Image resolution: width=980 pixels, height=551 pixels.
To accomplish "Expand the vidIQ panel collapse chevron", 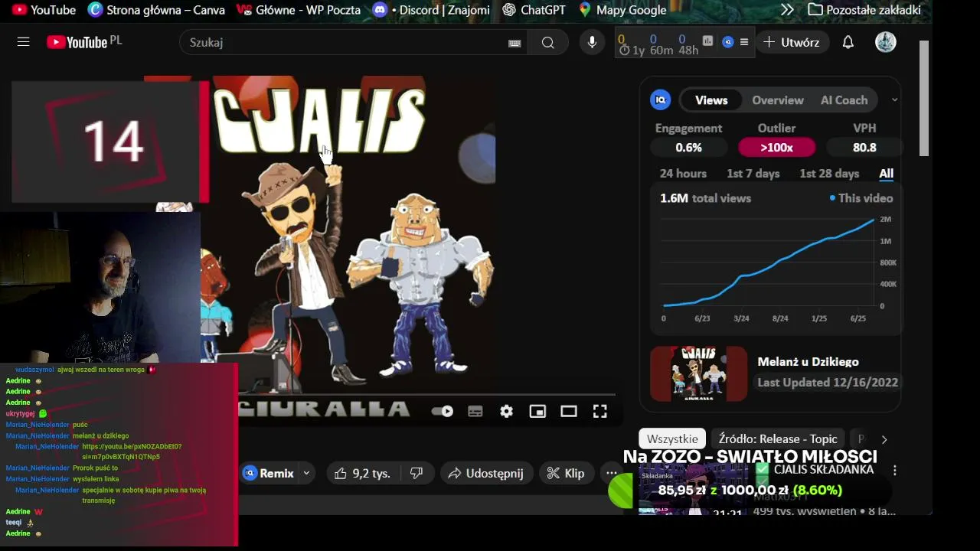I will (x=894, y=99).
